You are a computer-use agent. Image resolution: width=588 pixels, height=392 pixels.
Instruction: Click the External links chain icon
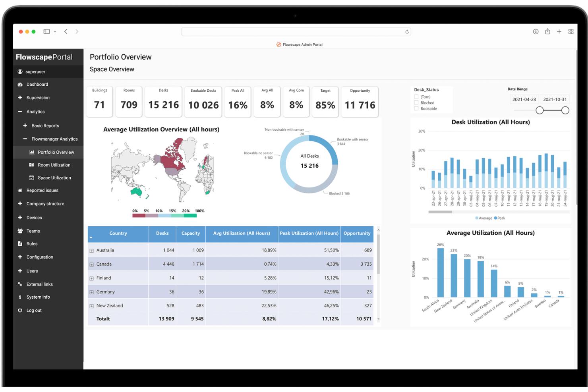(20, 284)
